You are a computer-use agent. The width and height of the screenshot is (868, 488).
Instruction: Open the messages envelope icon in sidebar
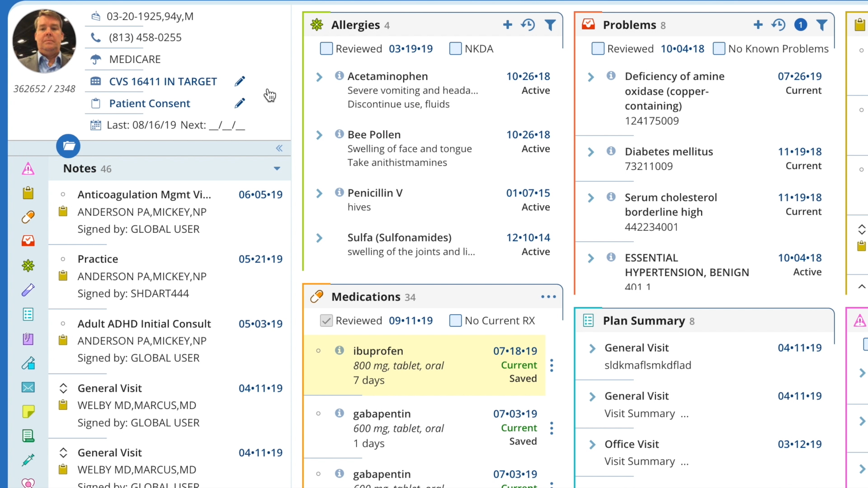(28, 387)
